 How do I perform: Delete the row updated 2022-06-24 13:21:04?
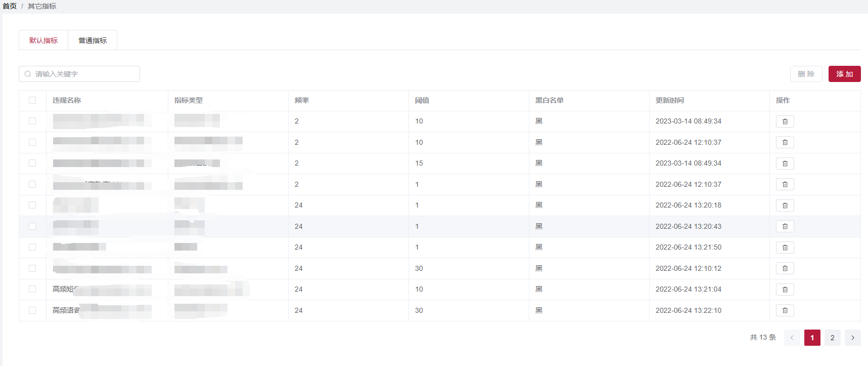785,290
